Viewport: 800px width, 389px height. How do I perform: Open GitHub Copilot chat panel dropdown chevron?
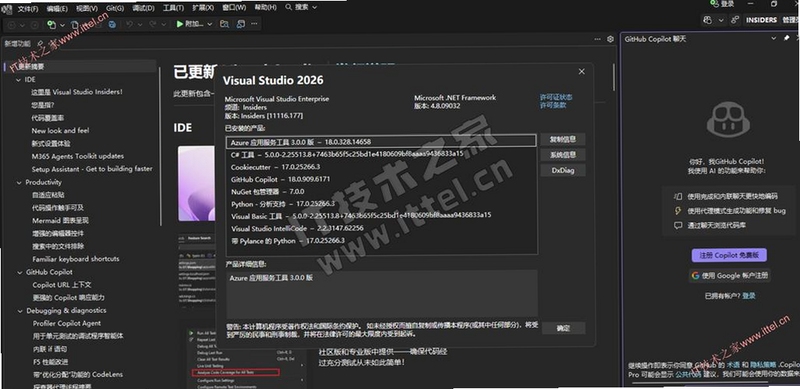pyautogui.click(x=773, y=38)
